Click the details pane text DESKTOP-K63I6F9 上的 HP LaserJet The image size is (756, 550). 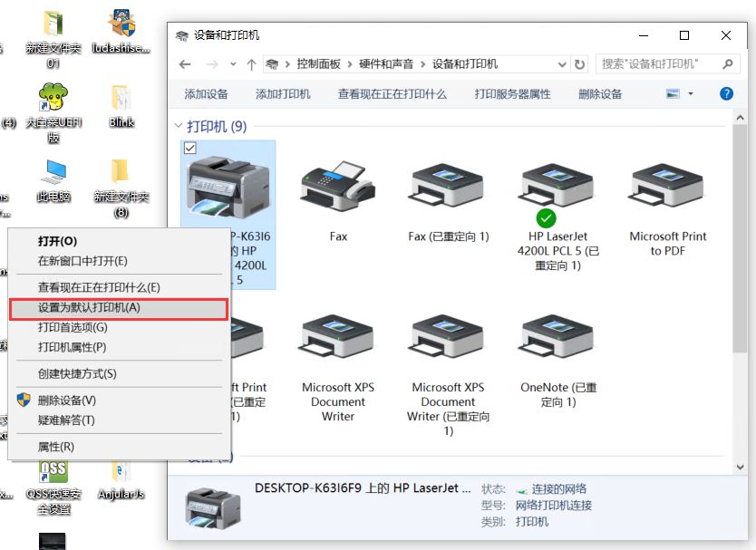363,488
